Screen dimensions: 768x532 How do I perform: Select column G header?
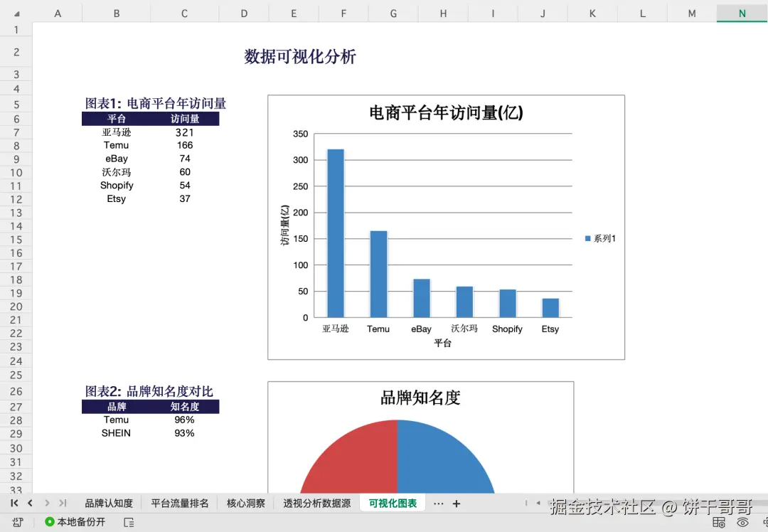pyautogui.click(x=393, y=14)
